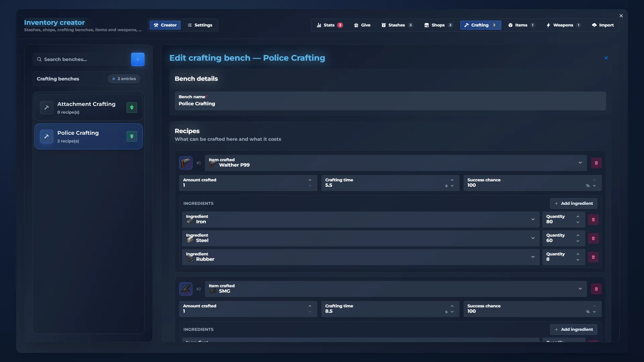Open the Items tab

pos(522,25)
